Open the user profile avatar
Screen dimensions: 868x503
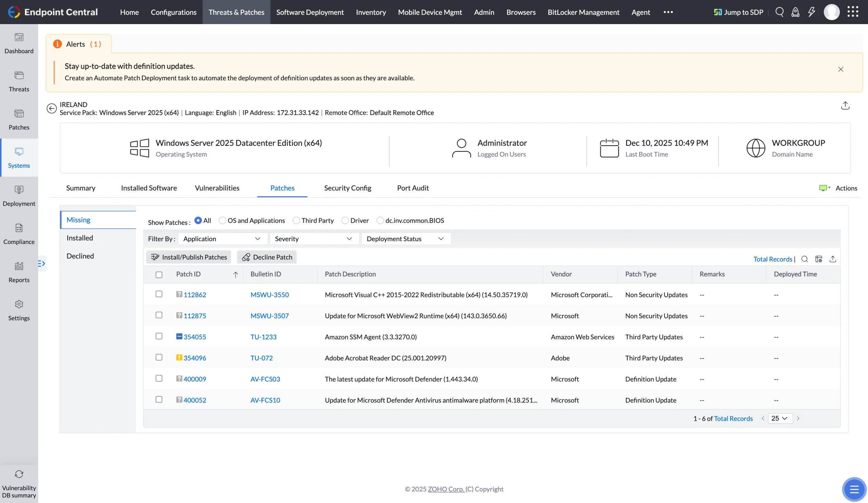[831, 12]
